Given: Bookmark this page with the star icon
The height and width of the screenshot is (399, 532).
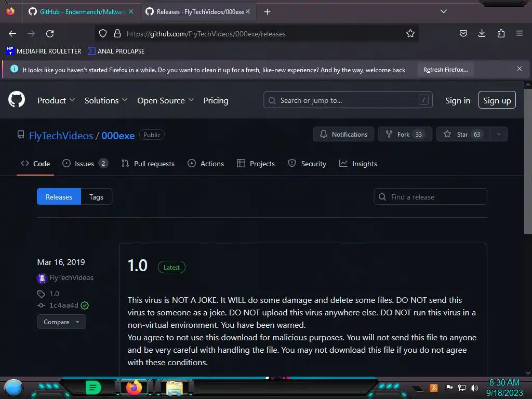Looking at the screenshot, I should click(x=410, y=34).
